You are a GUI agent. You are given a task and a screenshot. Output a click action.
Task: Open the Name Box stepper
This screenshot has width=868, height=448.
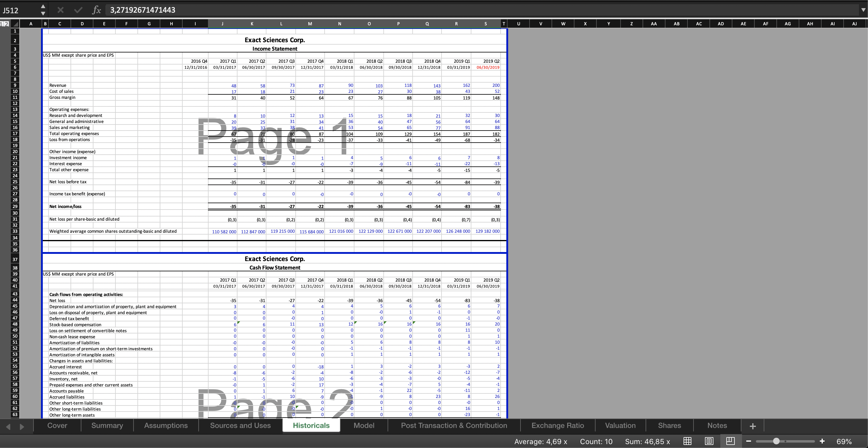[x=43, y=10]
